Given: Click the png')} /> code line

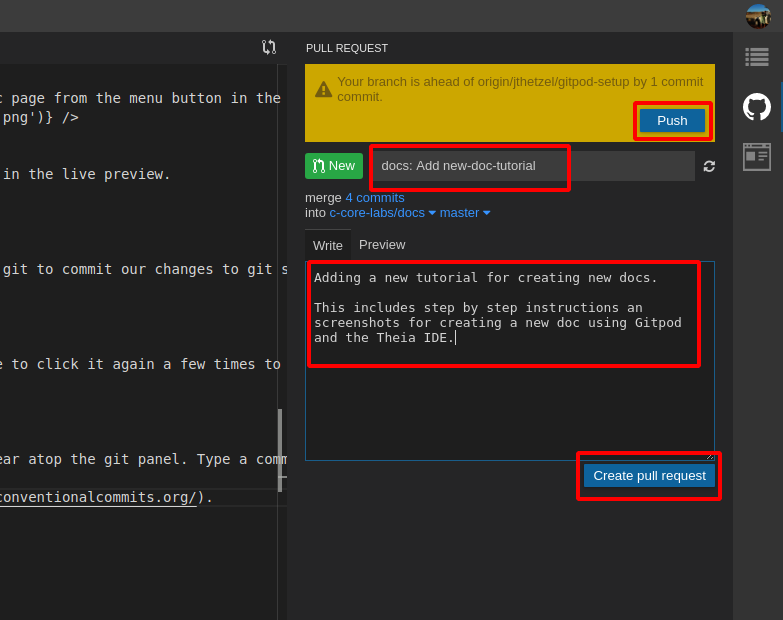Looking at the screenshot, I should (x=40, y=117).
